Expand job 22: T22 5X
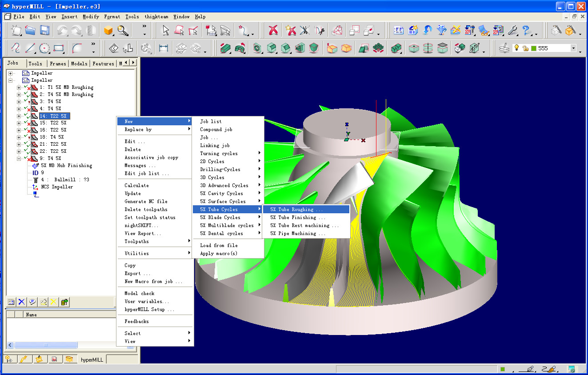 tap(19, 152)
